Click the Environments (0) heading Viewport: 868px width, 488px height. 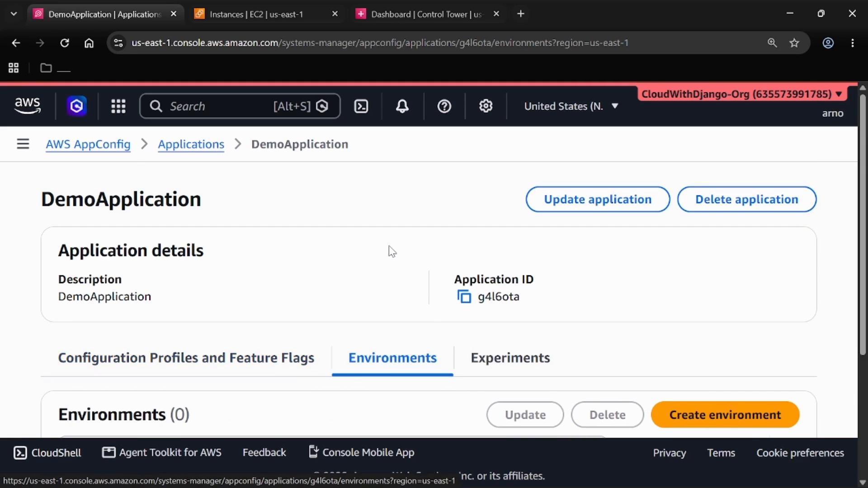123,415
